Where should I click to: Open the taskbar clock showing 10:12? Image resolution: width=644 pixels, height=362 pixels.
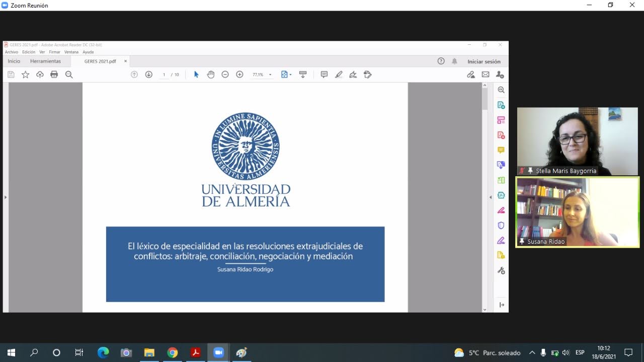pos(604,352)
